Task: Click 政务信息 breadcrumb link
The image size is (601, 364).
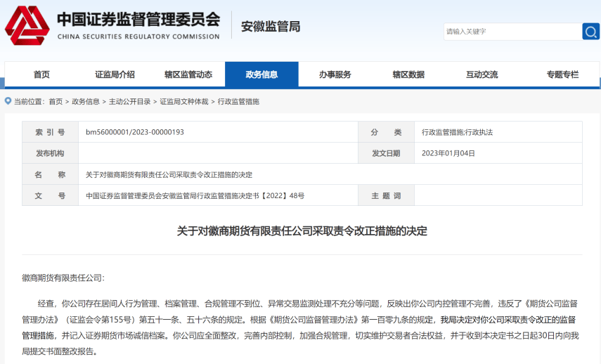Action: coord(86,102)
